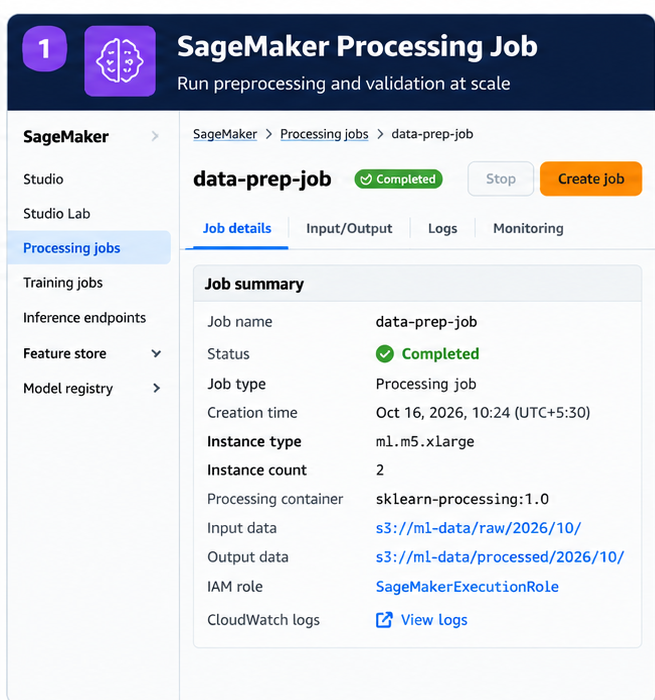Open Inference endpoints in the sidebar
Viewport: 655px width, 700px height.
coord(84,317)
